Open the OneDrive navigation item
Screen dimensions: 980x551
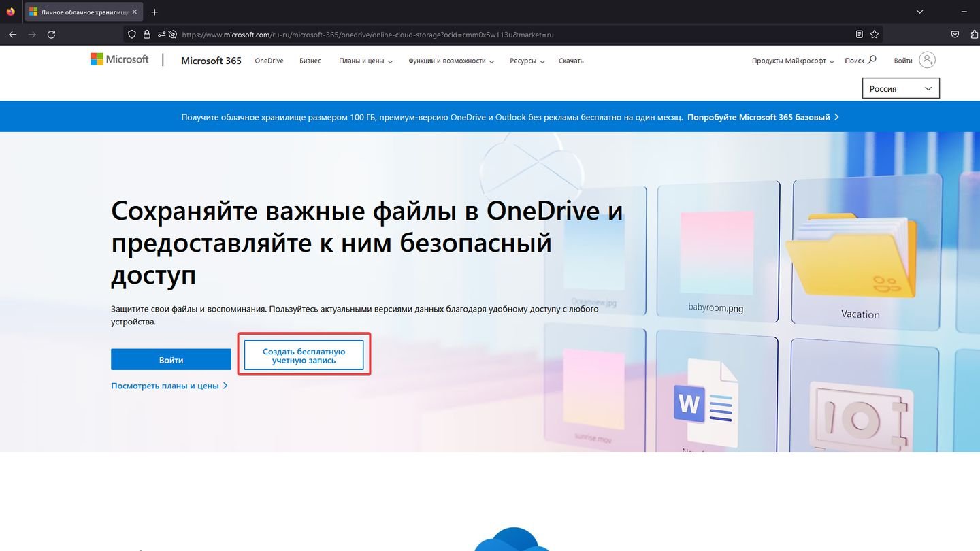pos(269,61)
